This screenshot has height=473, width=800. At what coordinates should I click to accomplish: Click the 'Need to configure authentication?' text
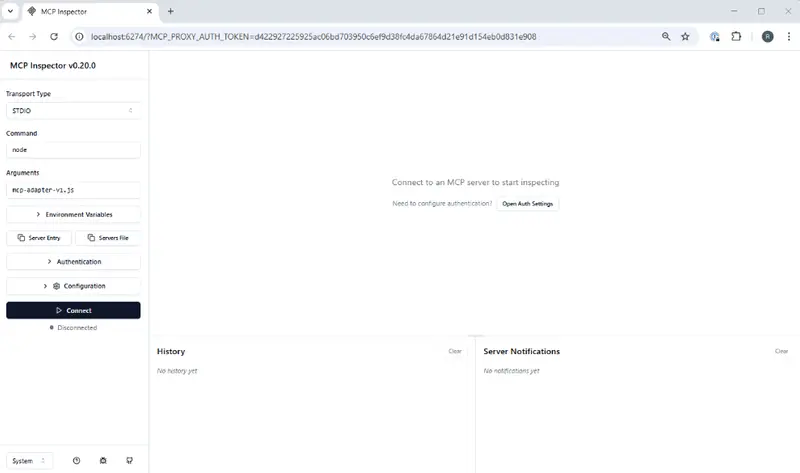(x=442, y=204)
